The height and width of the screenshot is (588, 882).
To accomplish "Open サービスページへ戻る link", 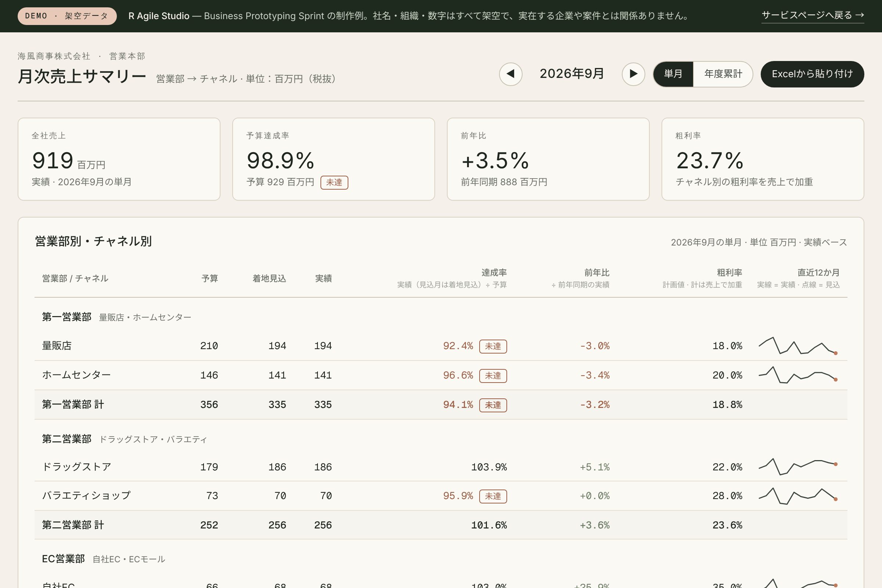I will coord(813,15).
